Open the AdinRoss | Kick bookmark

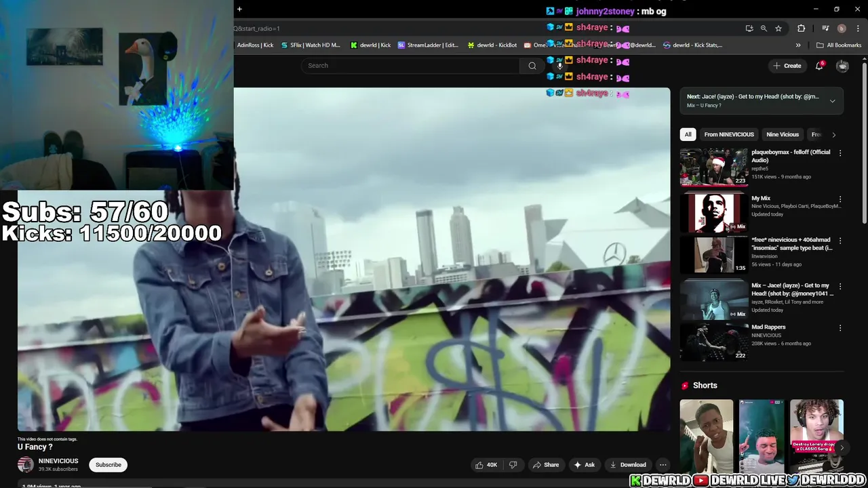(x=255, y=45)
